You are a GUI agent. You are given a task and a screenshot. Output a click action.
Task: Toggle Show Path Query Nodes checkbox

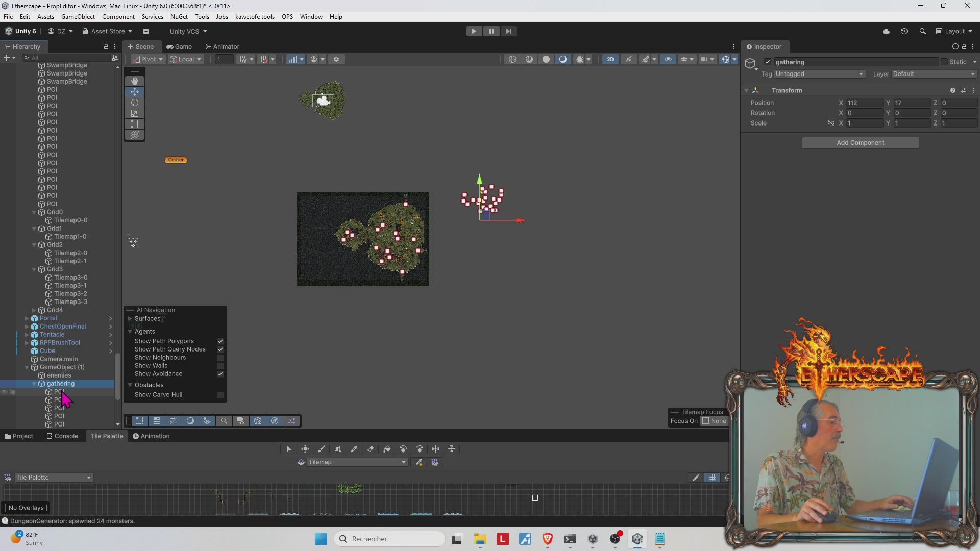click(x=220, y=349)
